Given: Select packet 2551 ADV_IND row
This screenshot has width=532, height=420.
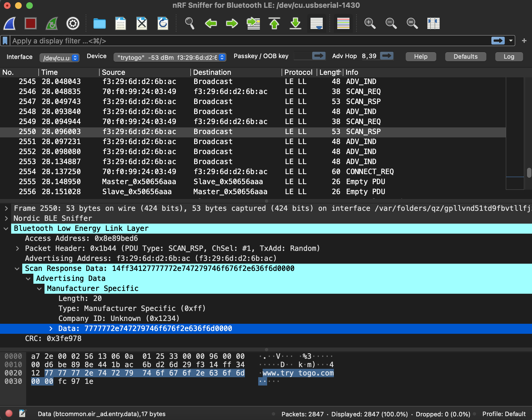Looking at the screenshot, I should coord(253,142).
